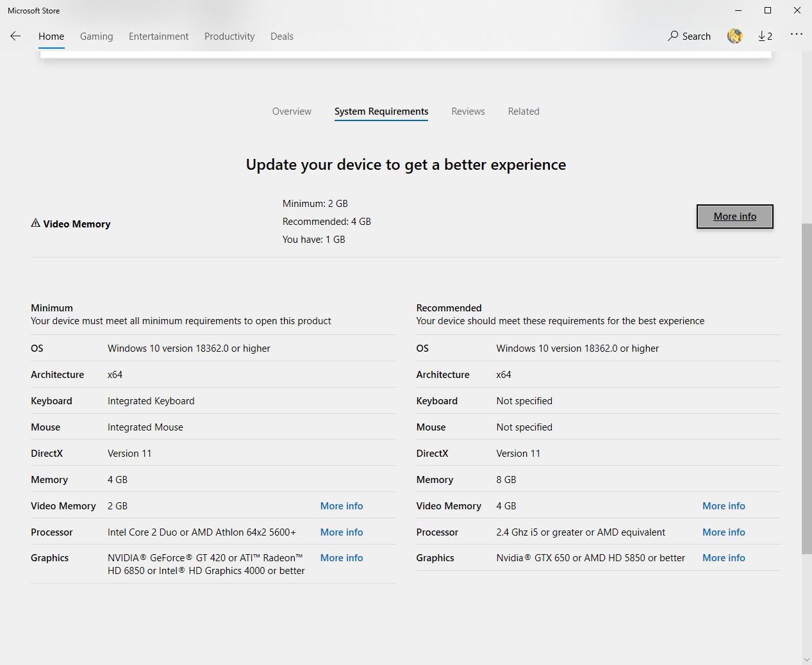
Task: Open the three-dot See more menu
Action: point(796,35)
